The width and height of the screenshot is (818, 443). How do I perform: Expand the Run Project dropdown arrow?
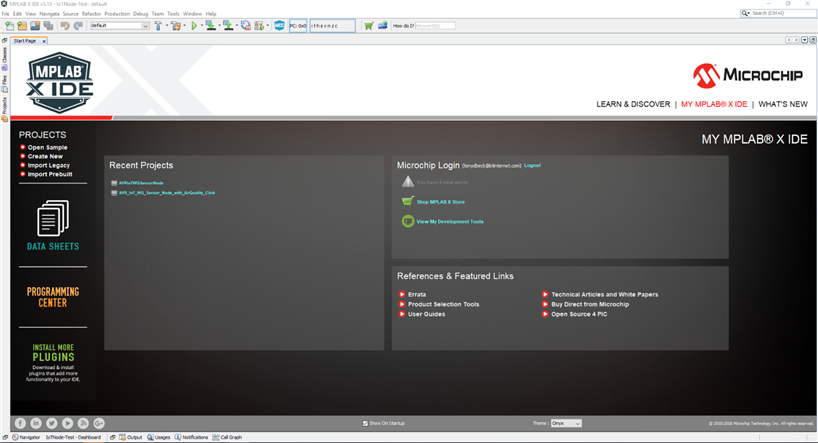[201, 26]
